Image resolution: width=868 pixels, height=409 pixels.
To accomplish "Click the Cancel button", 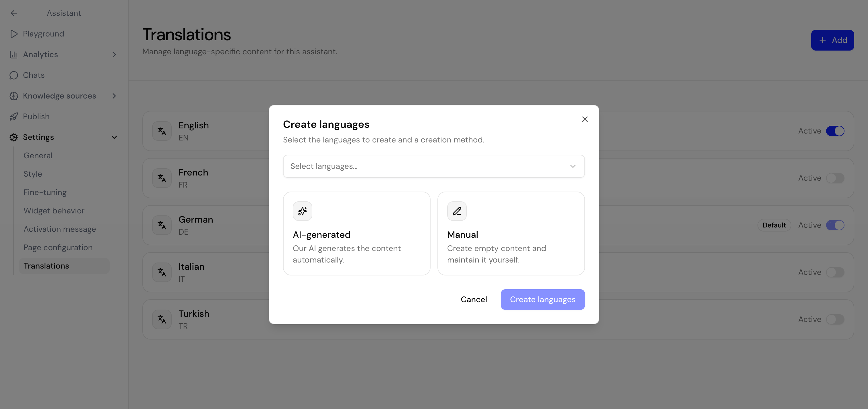I will 474,299.
